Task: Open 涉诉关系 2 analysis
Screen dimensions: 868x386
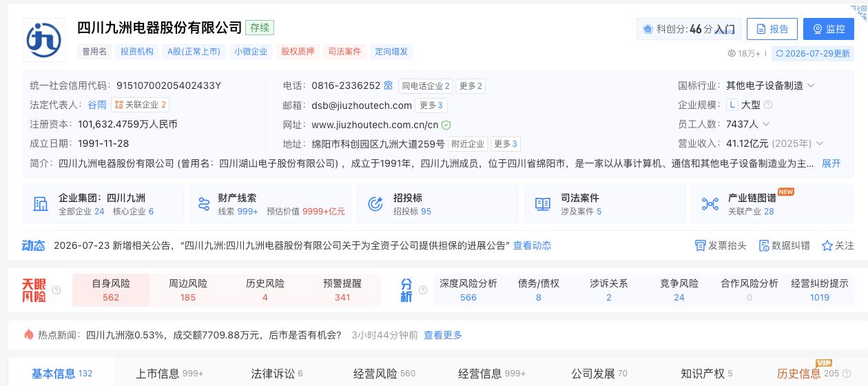Action: (x=609, y=290)
